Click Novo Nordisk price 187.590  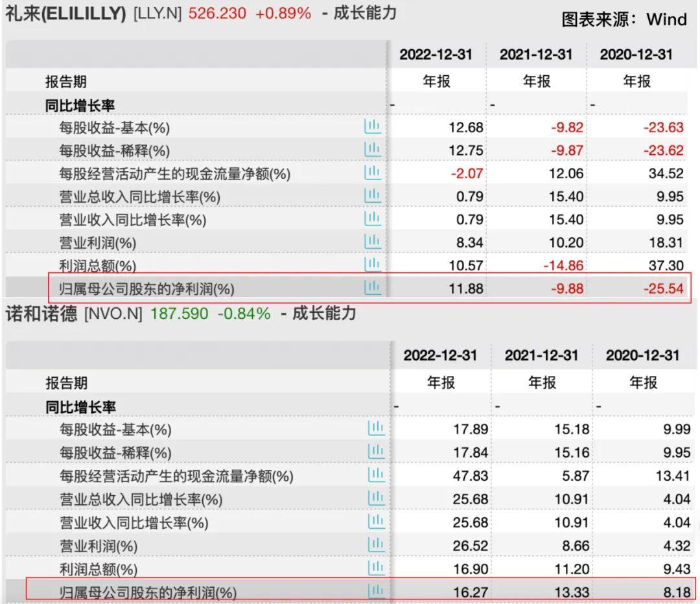pos(179,314)
